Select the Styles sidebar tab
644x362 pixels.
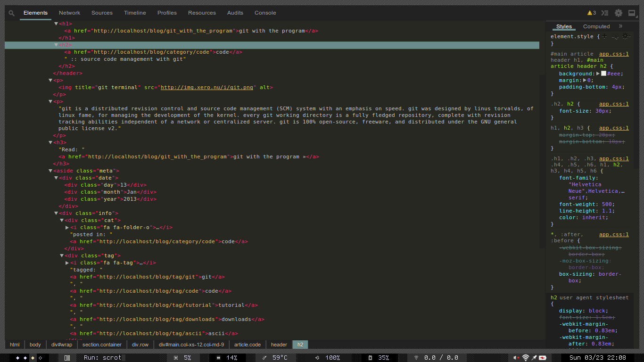564,26
